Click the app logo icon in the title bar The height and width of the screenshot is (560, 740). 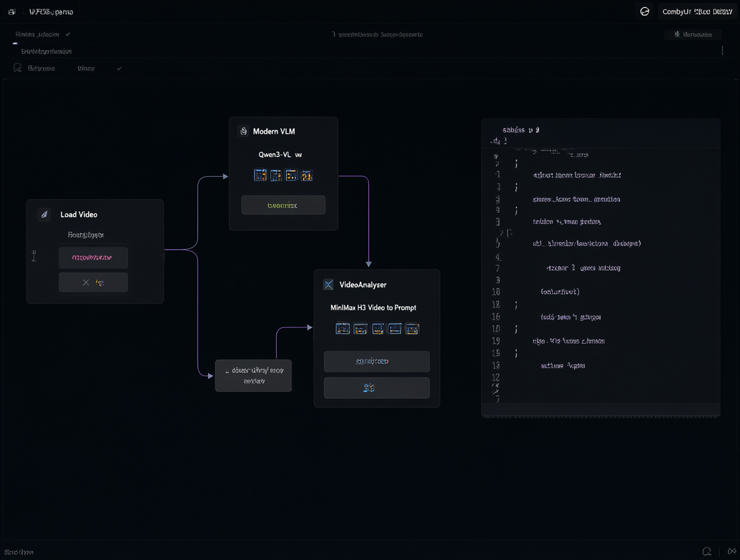[x=12, y=12]
